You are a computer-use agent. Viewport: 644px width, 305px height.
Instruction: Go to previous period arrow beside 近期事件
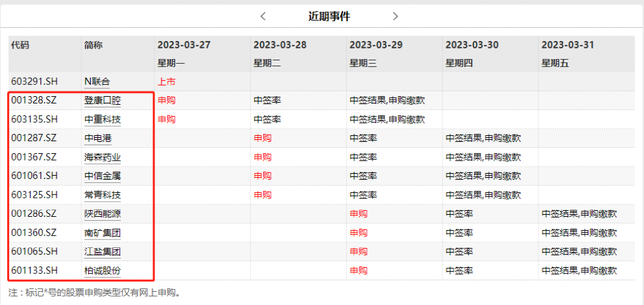(x=263, y=17)
